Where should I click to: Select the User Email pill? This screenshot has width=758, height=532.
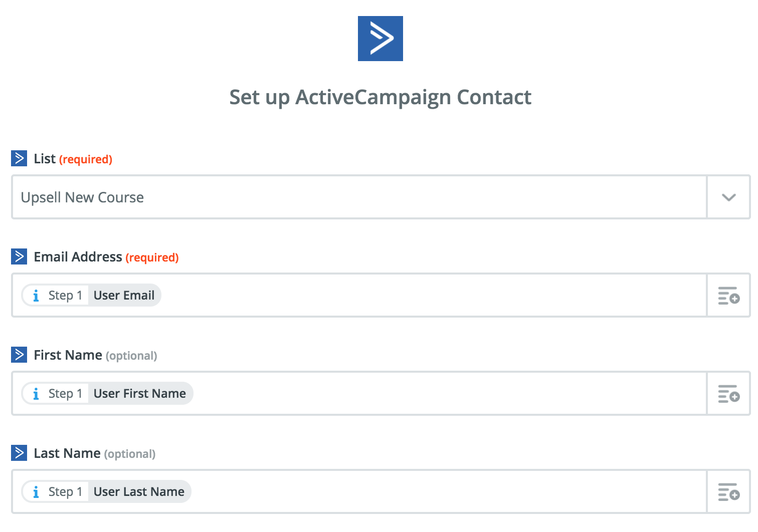pyautogui.click(x=91, y=295)
